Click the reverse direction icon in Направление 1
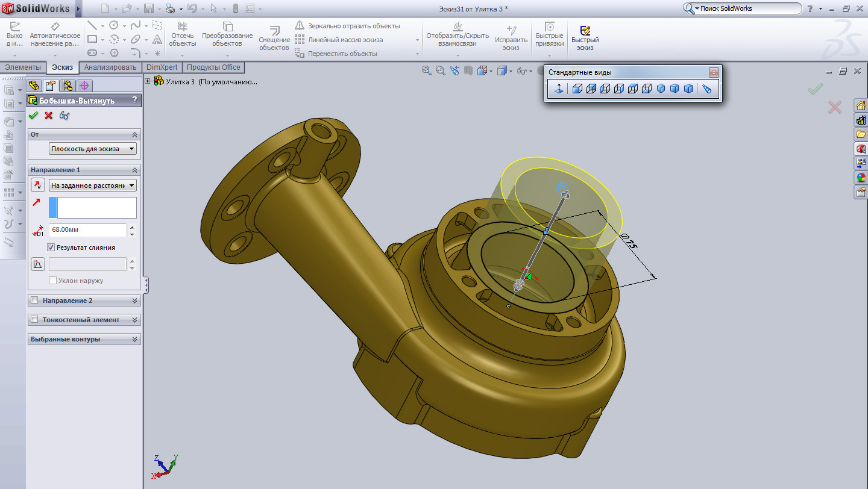 pyautogui.click(x=37, y=185)
